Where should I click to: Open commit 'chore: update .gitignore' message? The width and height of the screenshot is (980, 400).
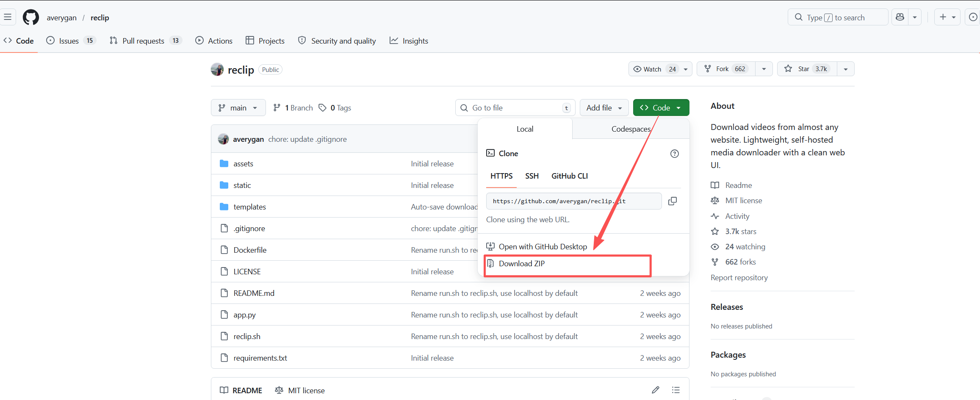coord(307,139)
